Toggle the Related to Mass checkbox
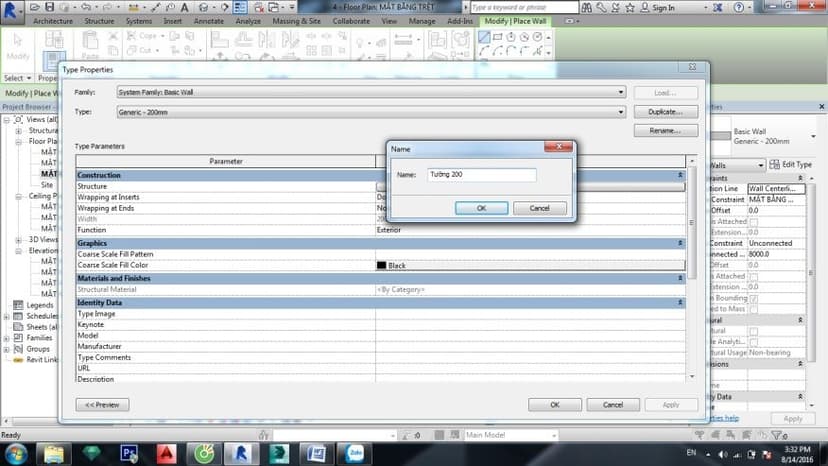Viewport: 828px width, 466px height. [754, 309]
